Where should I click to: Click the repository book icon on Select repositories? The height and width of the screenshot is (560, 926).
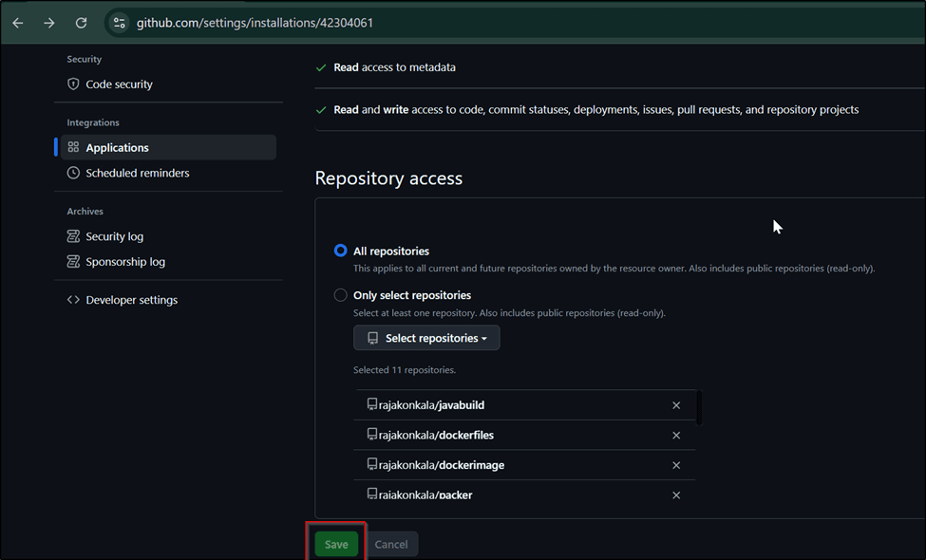click(x=371, y=338)
